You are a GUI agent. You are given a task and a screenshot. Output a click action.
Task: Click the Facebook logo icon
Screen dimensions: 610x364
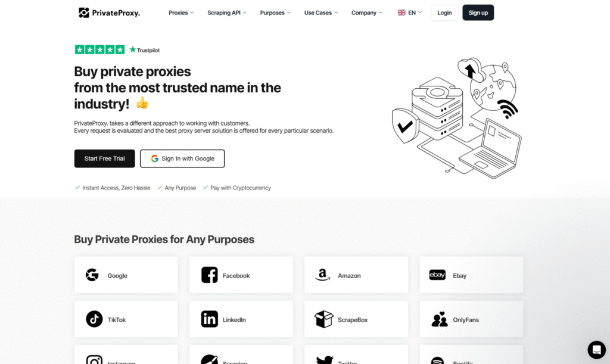coord(209,275)
